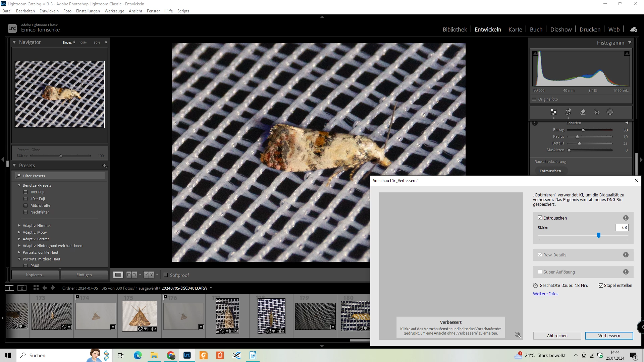Image resolution: width=644 pixels, height=362 pixels.
Task: Expand the Adaptiv: Himmel preset group
Action: tap(19, 226)
